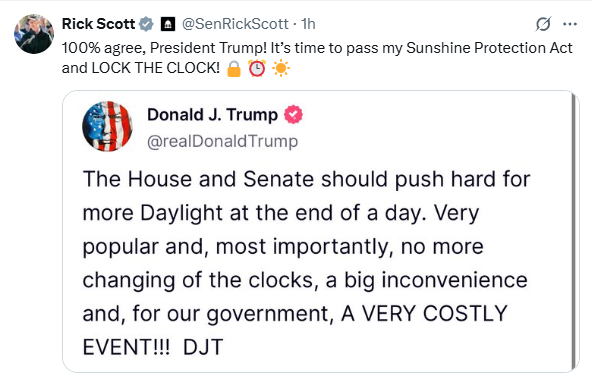The image size is (592, 382).
Task: Click the Donald J. Trump display name
Action: click(x=213, y=115)
